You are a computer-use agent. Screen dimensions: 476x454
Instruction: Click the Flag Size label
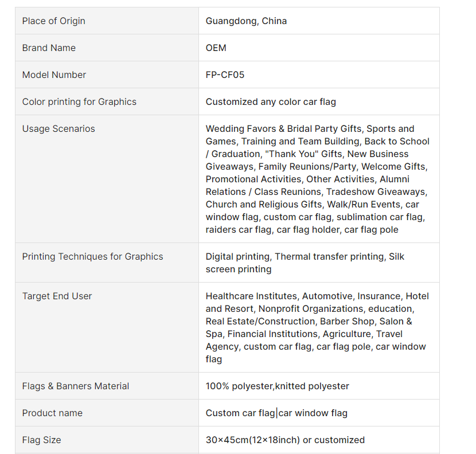[41, 440]
